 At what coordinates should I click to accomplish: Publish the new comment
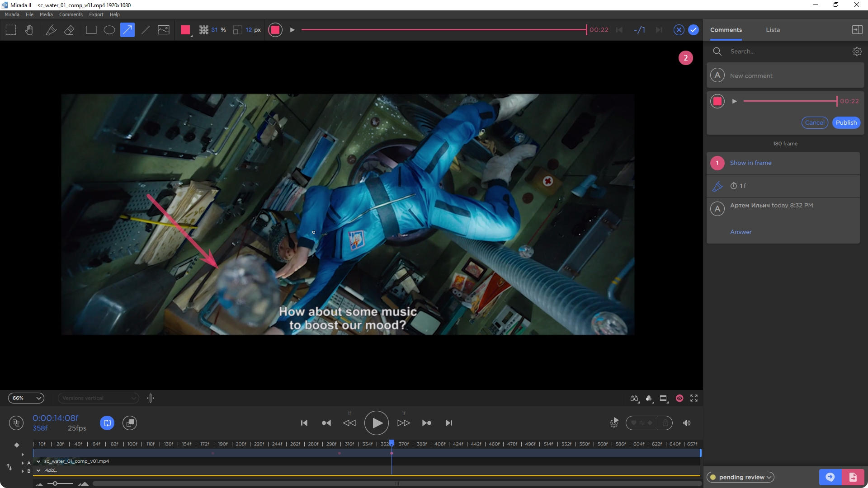[x=846, y=122]
